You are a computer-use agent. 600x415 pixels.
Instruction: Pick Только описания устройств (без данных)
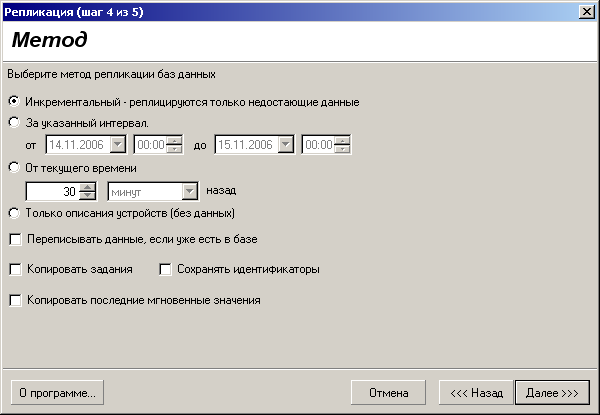tap(14, 213)
